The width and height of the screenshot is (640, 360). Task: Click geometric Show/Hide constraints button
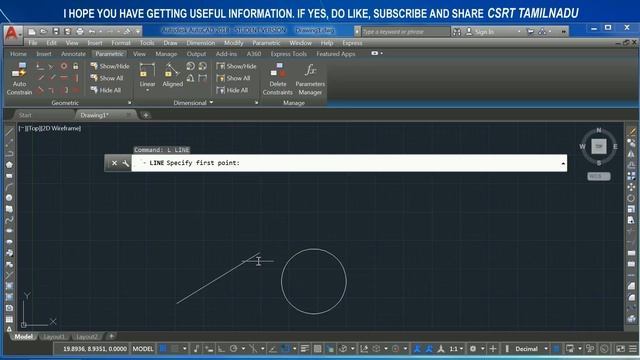coord(110,66)
